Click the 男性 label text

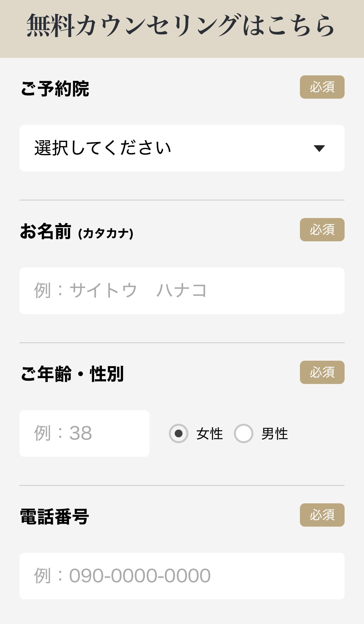(275, 434)
